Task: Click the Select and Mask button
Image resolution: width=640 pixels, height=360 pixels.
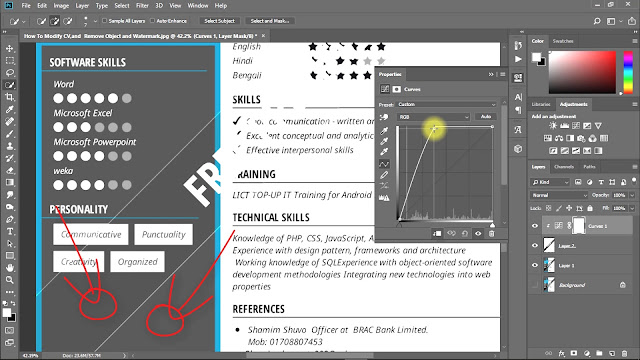Action: pos(270,21)
